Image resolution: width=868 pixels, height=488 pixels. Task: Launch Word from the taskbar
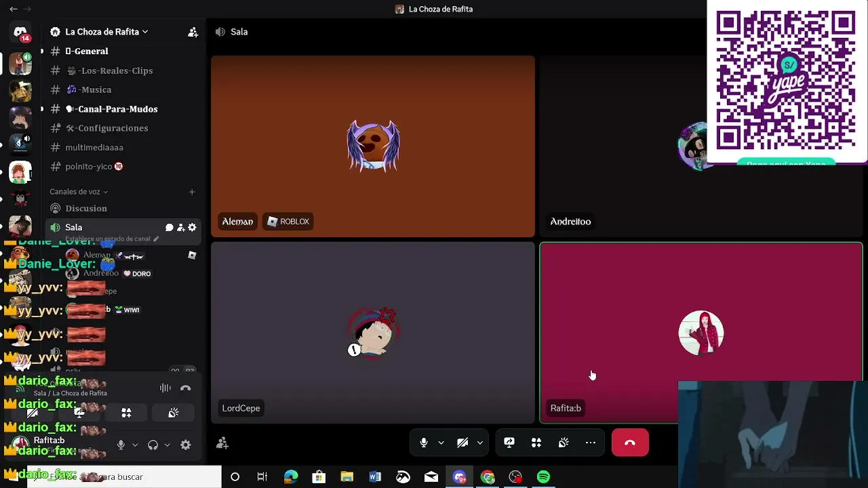(x=375, y=477)
